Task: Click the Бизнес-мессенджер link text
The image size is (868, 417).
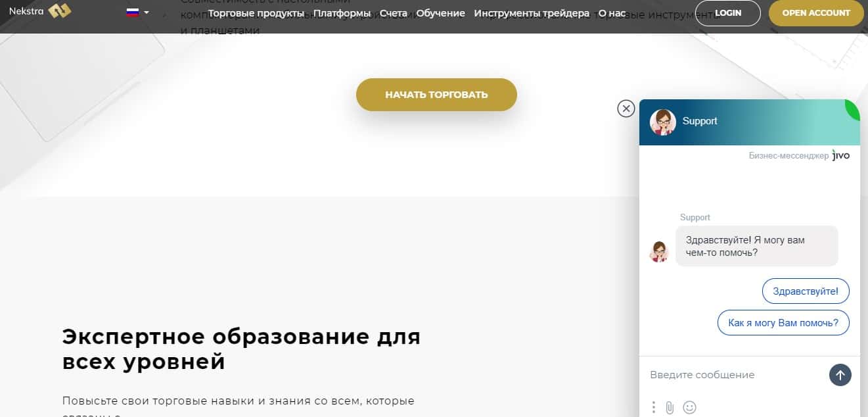Action: 788,156
